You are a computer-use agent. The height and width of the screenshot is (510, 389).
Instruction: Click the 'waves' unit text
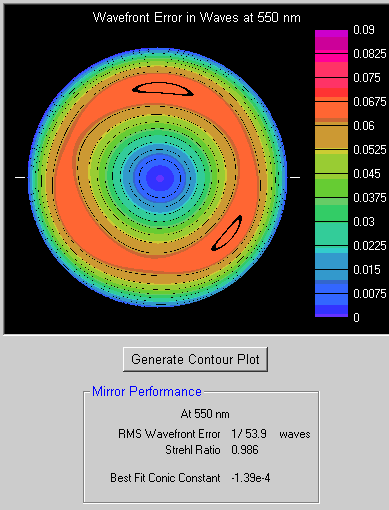point(295,434)
